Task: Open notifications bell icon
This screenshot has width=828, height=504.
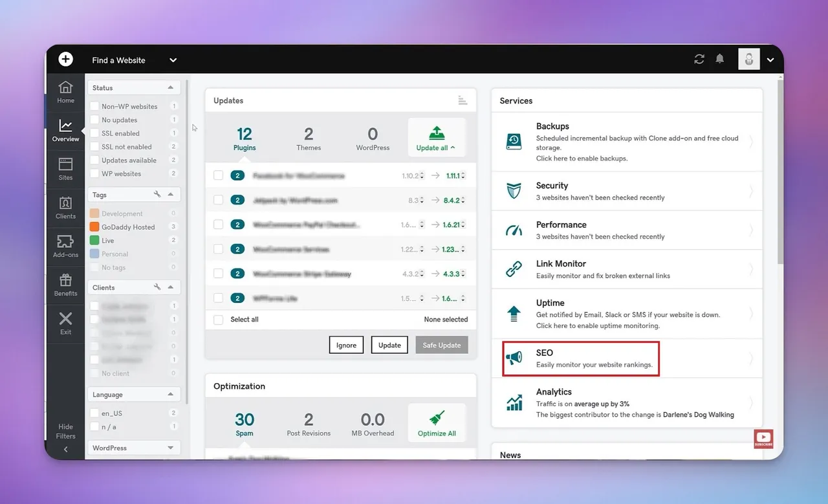Action: point(720,60)
